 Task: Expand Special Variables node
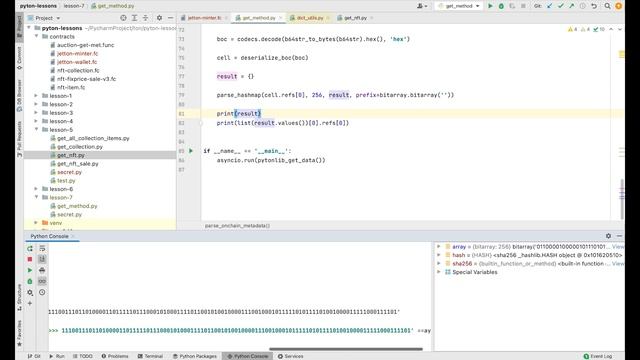pos(439,272)
